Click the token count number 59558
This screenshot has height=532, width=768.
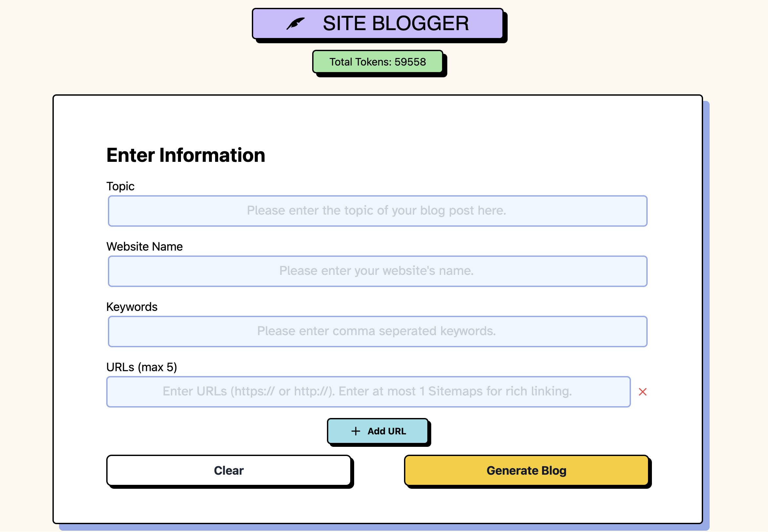point(410,62)
